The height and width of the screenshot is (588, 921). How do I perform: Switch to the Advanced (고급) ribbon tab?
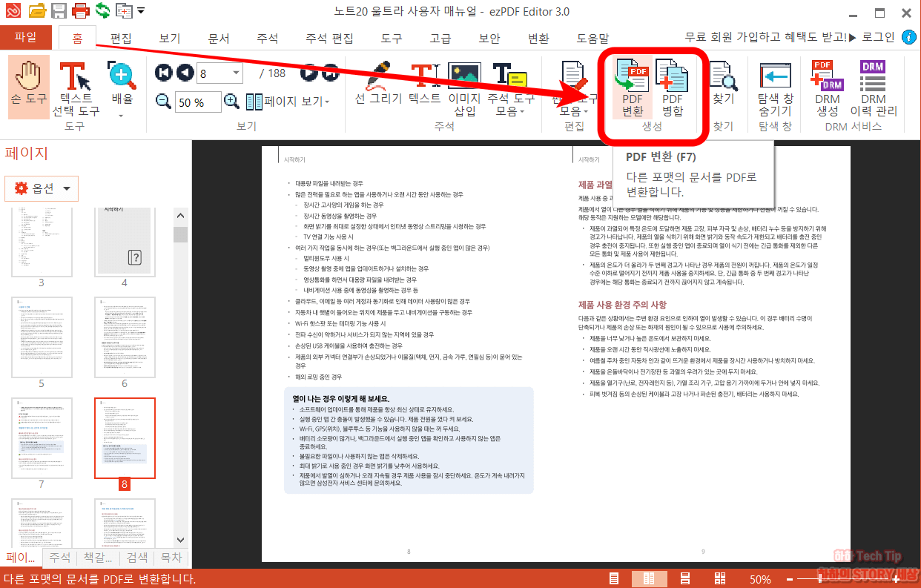tap(440, 38)
